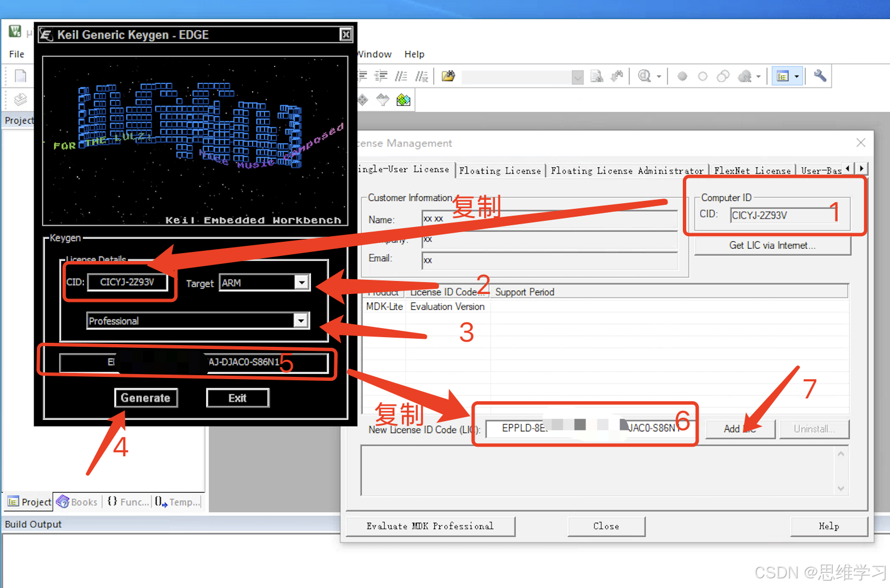890x588 pixels.
Task: Switch to the Single-User License tab
Action: tap(406, 169)
